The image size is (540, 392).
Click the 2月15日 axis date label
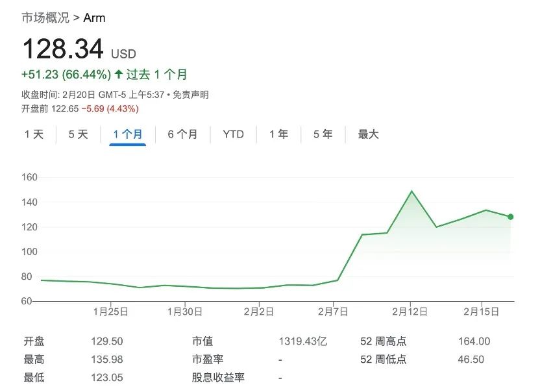(x=481, y=312)
